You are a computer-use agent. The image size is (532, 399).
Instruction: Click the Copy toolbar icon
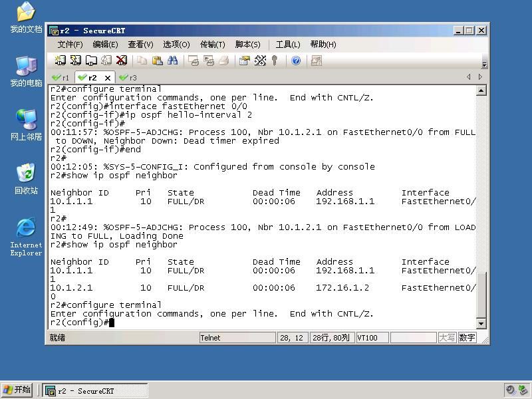coord(142,61)
